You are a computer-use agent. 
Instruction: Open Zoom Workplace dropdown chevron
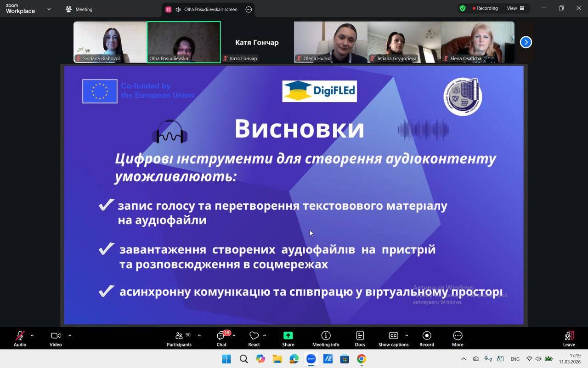click(49, 9)
